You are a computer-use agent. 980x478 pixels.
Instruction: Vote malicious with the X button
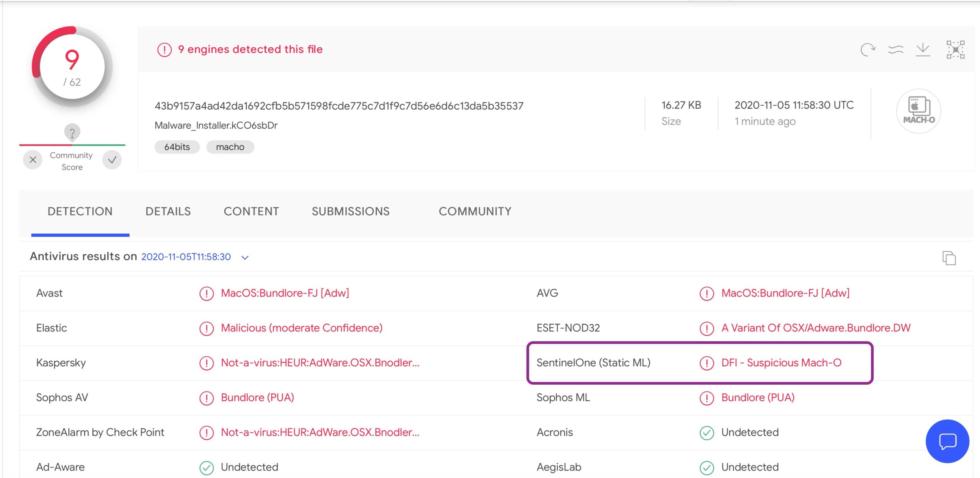(33, 160)
